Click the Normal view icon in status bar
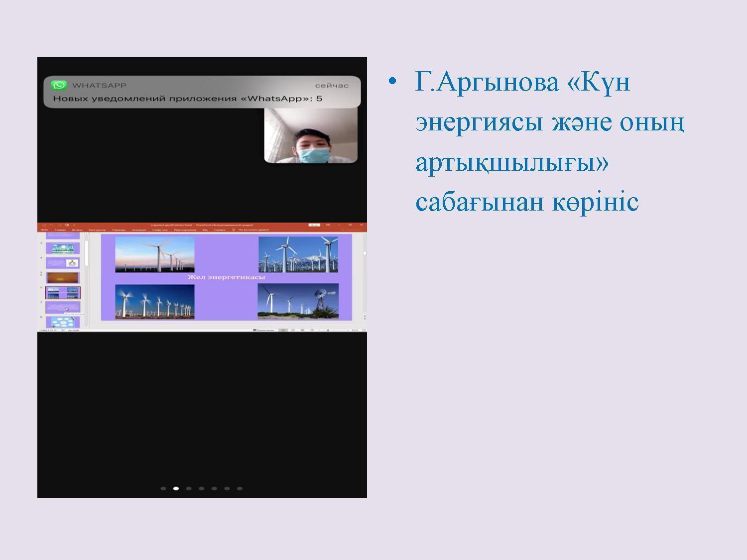Image resolution: width=747 pixels, height=560 pixels. click(283, 330)
